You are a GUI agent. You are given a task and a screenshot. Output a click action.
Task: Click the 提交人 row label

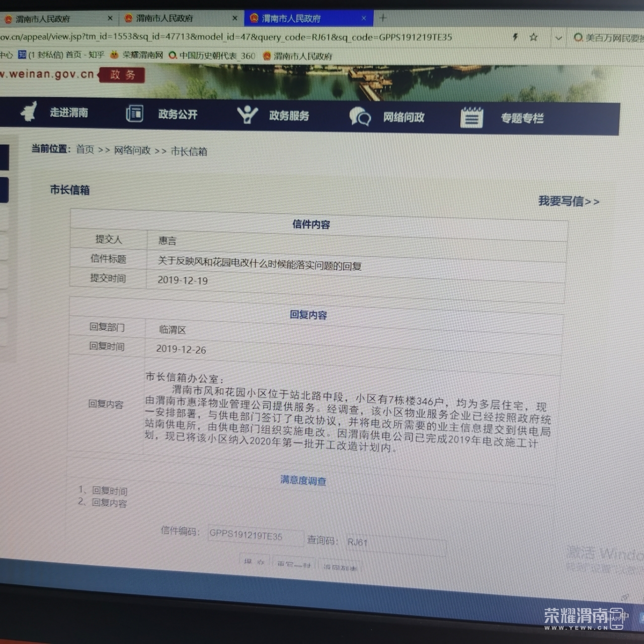point(109,239)
